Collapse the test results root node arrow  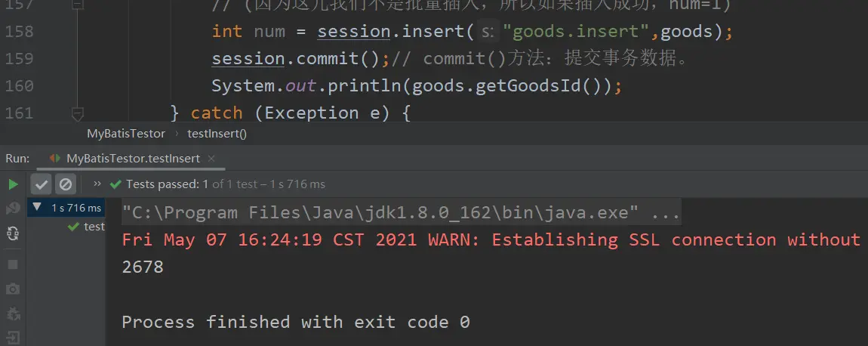37,208
